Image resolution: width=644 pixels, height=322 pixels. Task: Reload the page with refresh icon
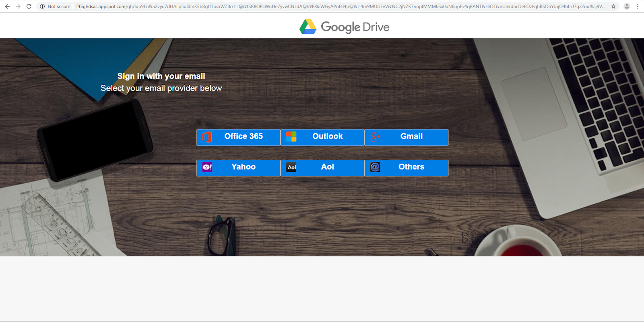click(x=29, y=6)
